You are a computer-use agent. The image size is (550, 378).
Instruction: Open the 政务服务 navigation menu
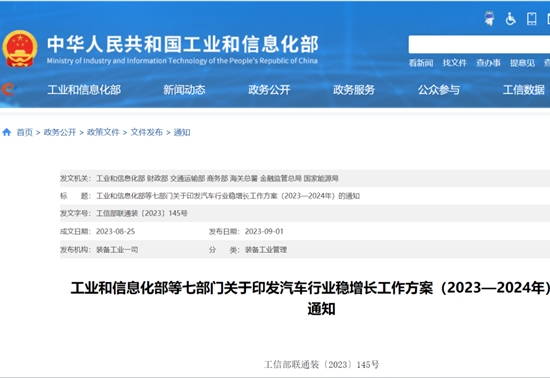pos(354,90)
